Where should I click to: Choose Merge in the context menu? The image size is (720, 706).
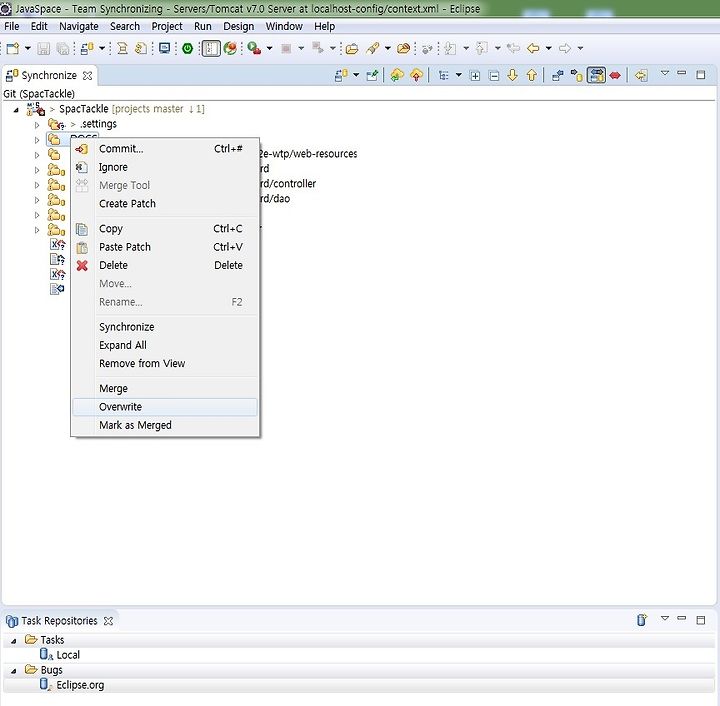coord(165,389)
